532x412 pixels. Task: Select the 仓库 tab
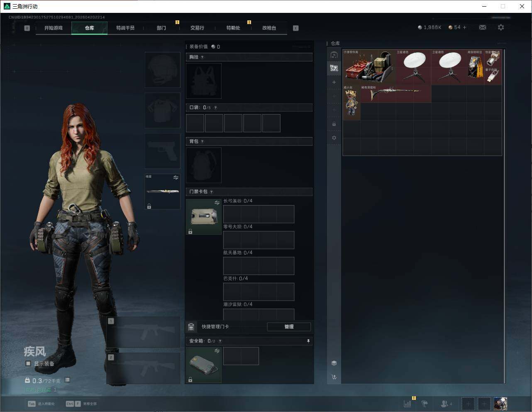click(90, 28)
